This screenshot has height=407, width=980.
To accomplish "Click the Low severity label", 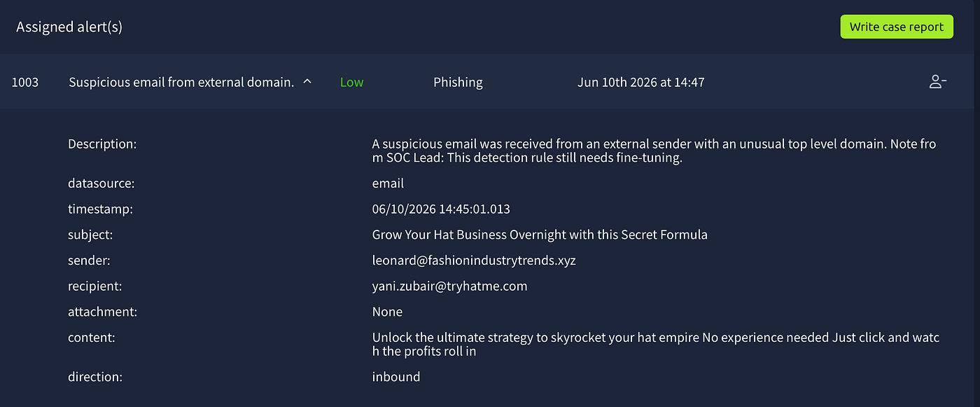I will [351, 82].
